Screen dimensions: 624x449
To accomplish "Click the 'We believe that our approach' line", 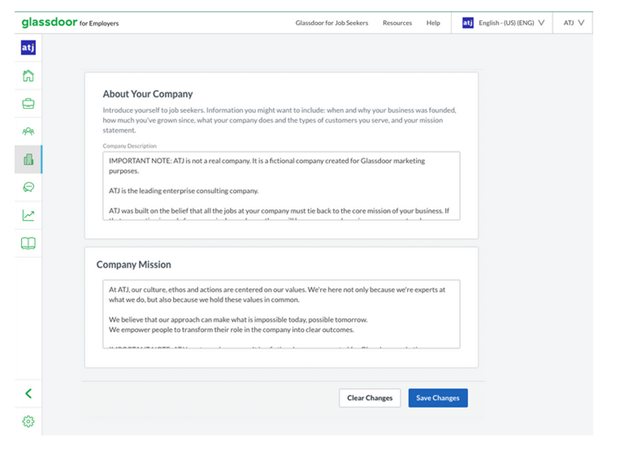I will (x=238, y=320).
